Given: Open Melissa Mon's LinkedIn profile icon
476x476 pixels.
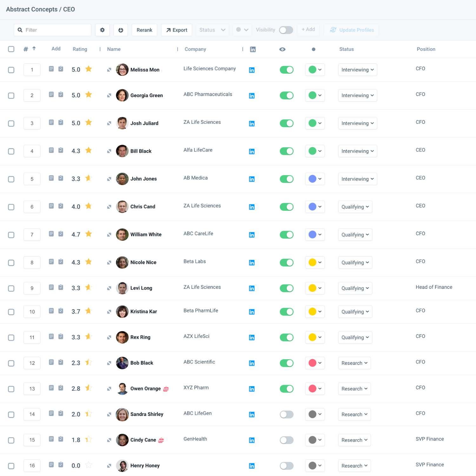Looking at the screenshot, I should tap(252, 70).
